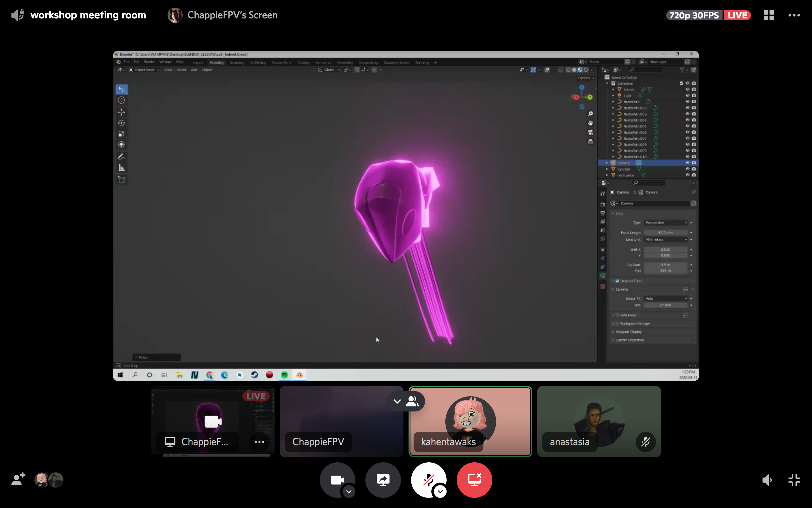Toggle render camera icon for NurbsPath.005

(x=694, y=126)
